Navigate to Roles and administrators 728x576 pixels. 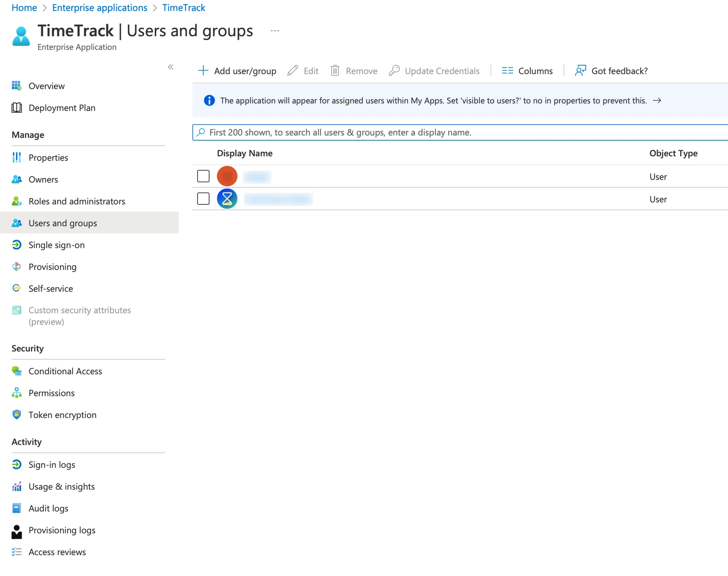click(x=77, y=201)
